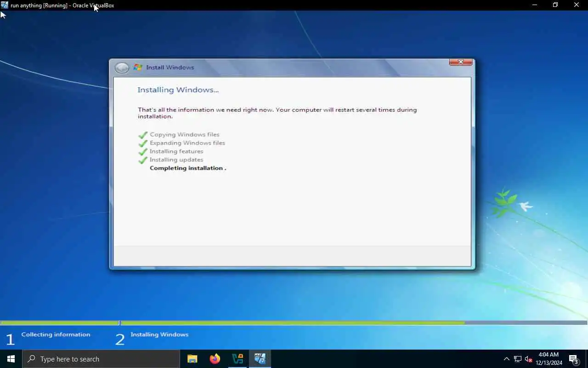Click the taskbar search box
The height and width of the screenshot is (368, 588).
point(101,359)
